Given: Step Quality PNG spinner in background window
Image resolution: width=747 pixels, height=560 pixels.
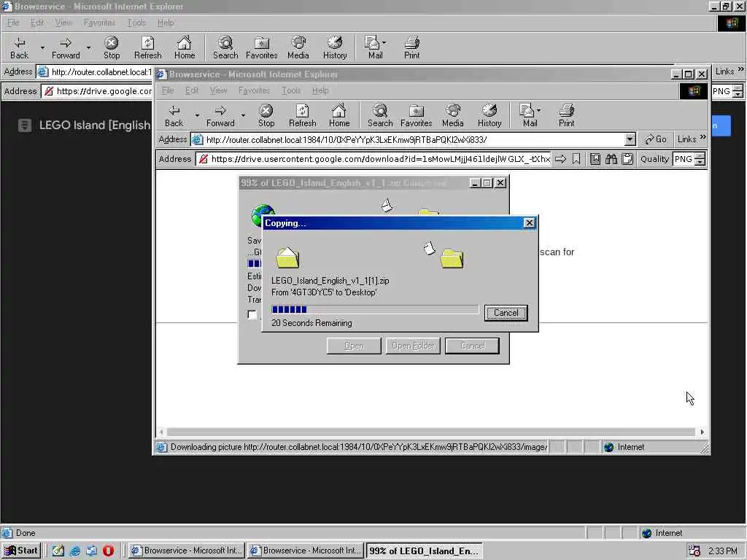Looking at the screenshot, I should [738, 91].
